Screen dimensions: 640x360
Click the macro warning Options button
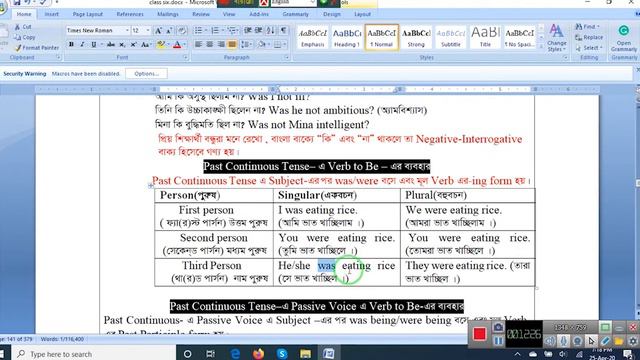click(x=147, y=73)
